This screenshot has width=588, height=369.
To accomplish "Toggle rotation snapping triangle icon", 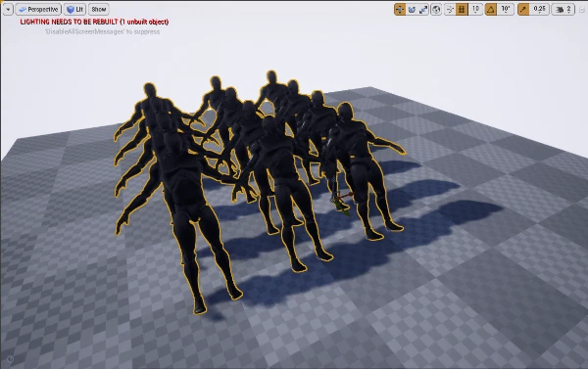I will pyautogui.click(x=491, y=10).
